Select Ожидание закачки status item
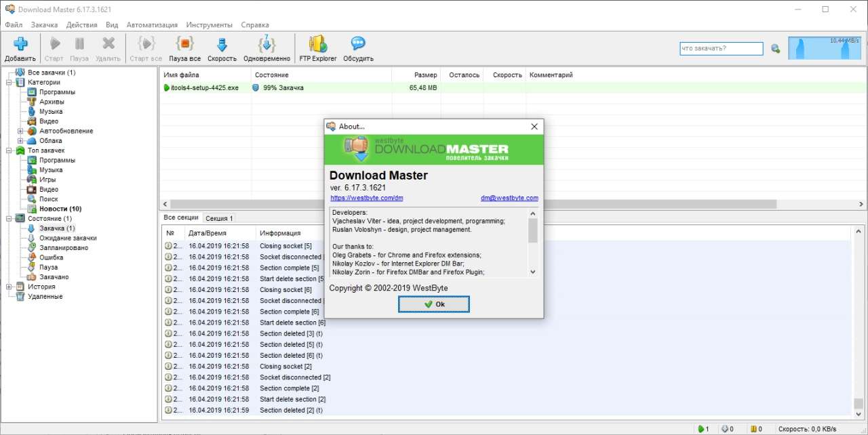This screenshot has height=435, width=868. [x=68, y=238]
